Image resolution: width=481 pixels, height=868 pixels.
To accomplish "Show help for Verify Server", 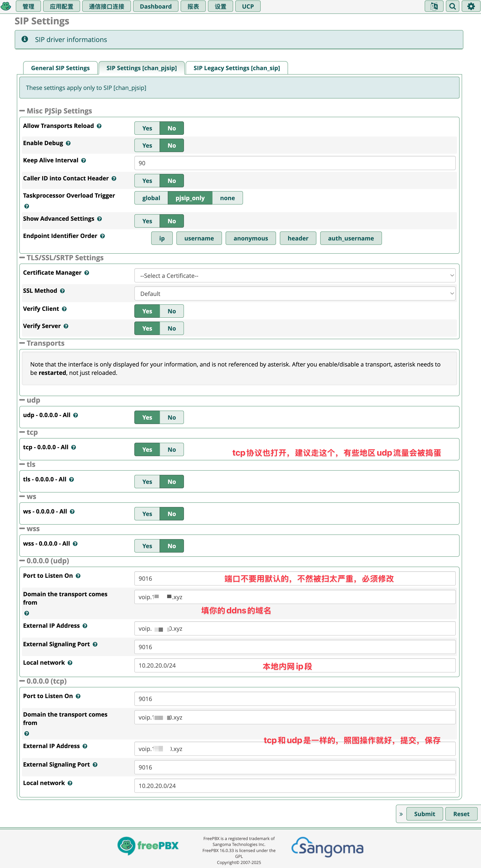I will click(66, 326).
